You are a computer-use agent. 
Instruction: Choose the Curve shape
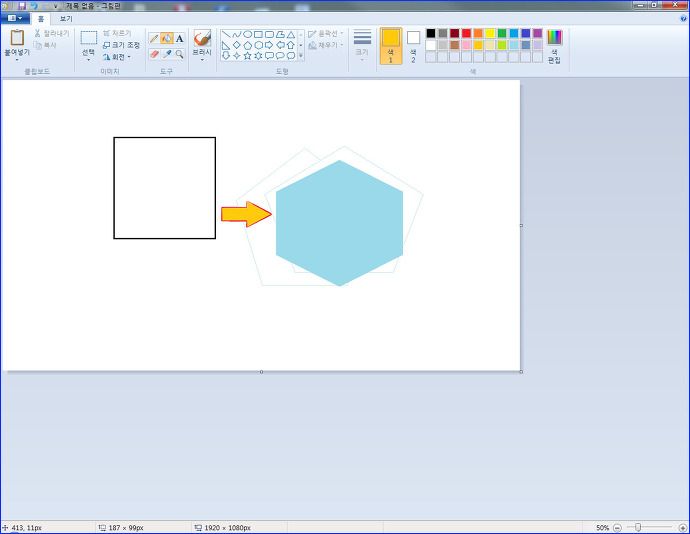pyautogui.click(x=237, y=34)
